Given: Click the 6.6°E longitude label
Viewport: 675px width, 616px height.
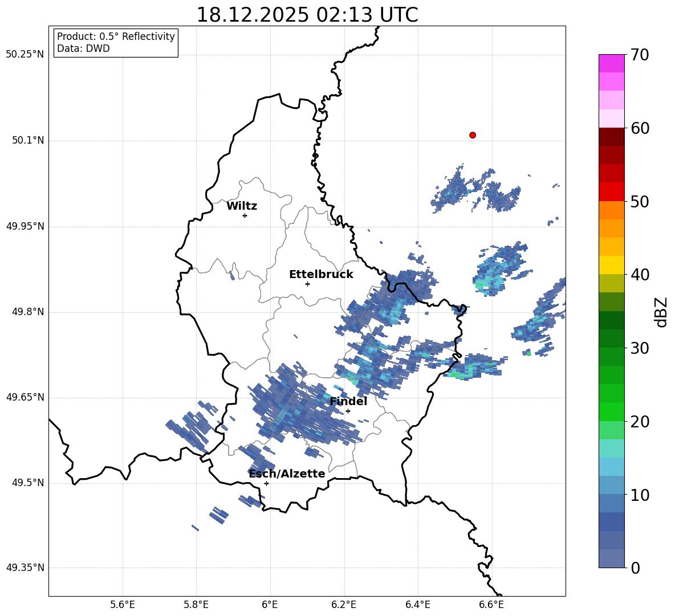Looking at the screenshot, I should tap(491, 605).
